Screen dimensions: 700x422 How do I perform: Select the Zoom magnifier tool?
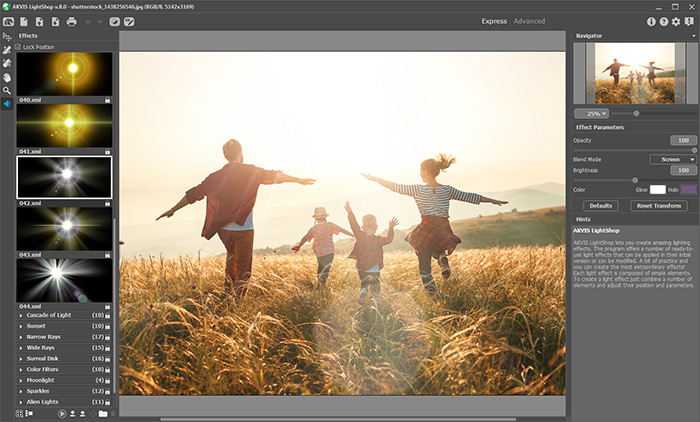pyautogui.click(x=7, y=90)
